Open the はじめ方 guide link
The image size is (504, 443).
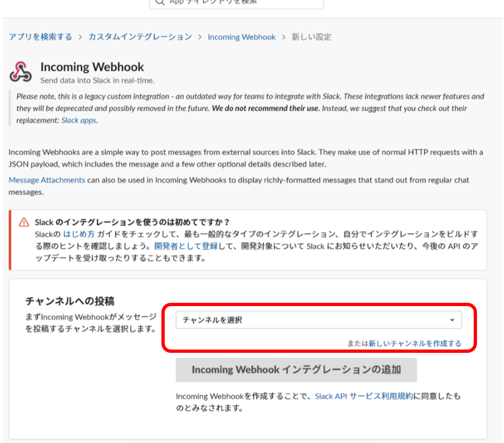pyautogui.click(x=79, y=234)
